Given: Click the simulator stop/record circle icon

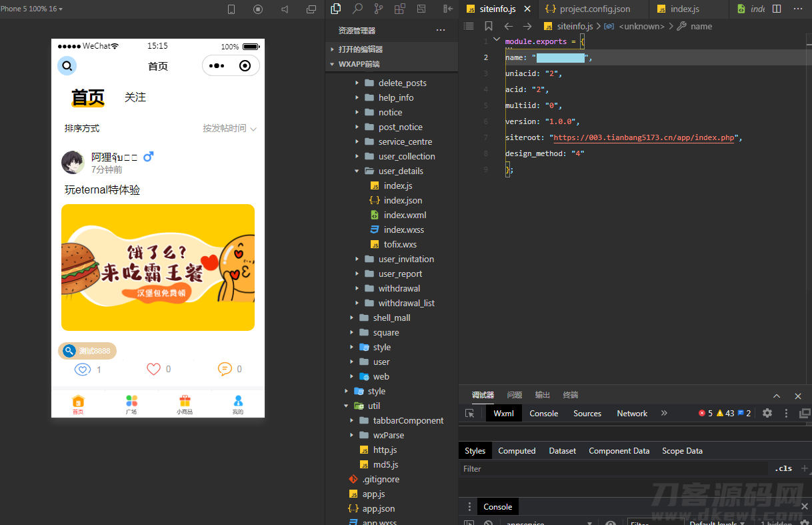Looking at the screenshot, I should [258, 9].
